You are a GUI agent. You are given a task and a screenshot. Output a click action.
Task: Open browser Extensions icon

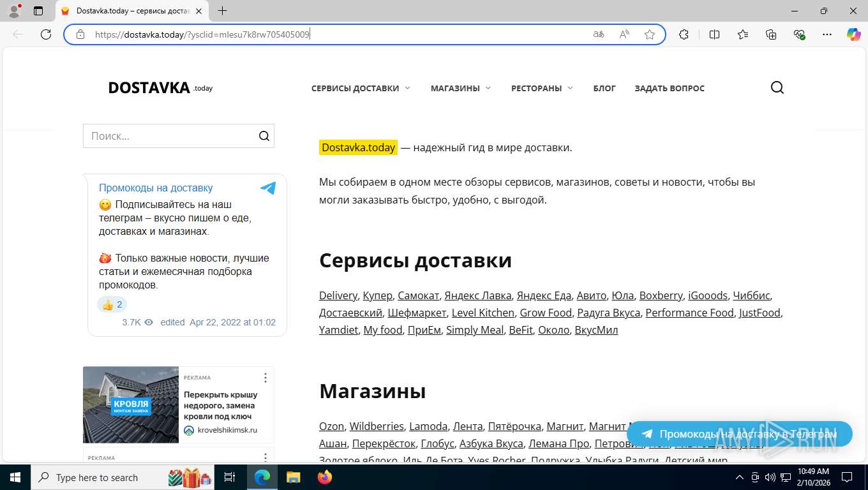tap(684, 34)
